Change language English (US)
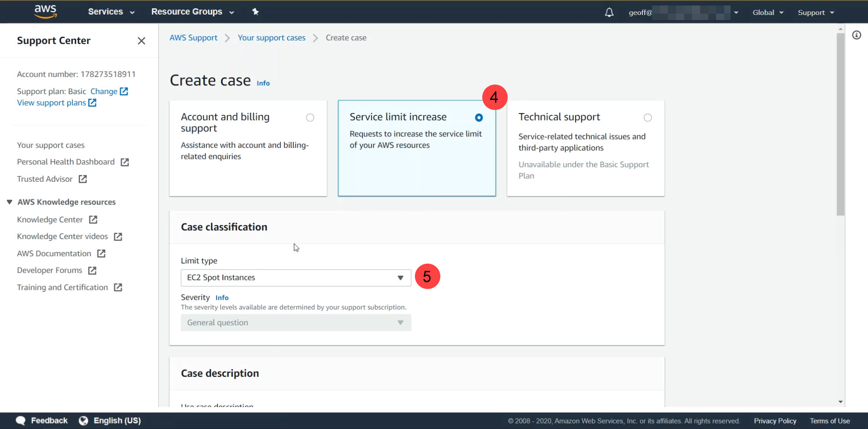 (117, 421)
